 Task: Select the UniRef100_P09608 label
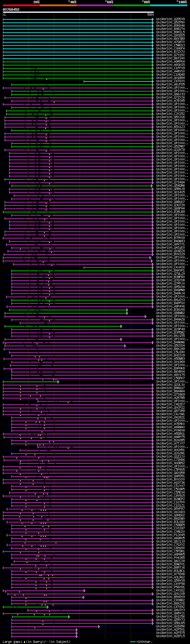(x=170, y=430)
